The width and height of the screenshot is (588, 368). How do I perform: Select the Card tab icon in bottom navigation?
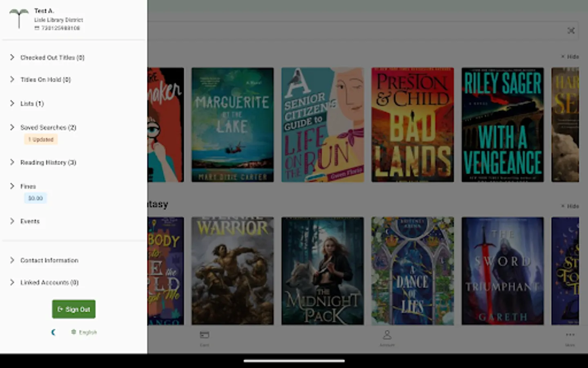click(204, 335)
